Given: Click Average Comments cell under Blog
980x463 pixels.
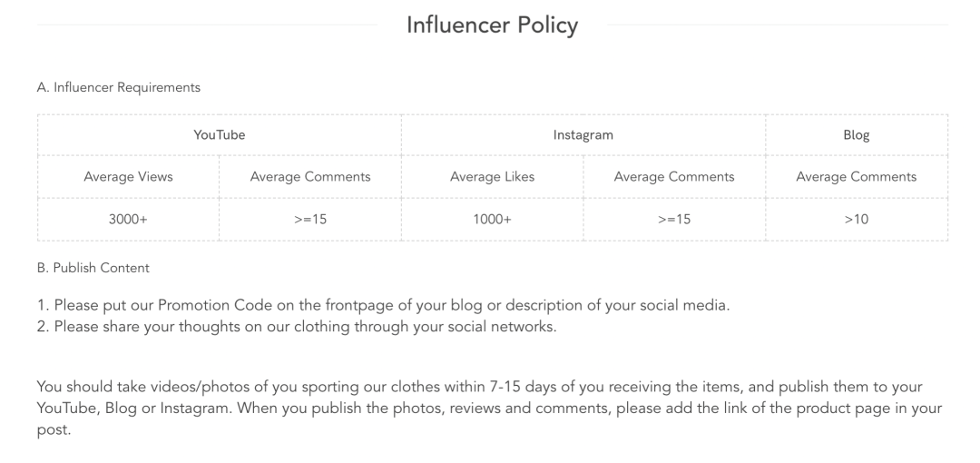Looking at the screenshot, I should [x=857, y=177].
